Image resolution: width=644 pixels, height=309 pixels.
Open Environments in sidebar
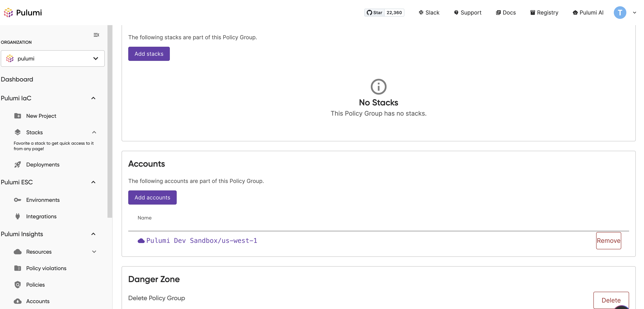43,200
